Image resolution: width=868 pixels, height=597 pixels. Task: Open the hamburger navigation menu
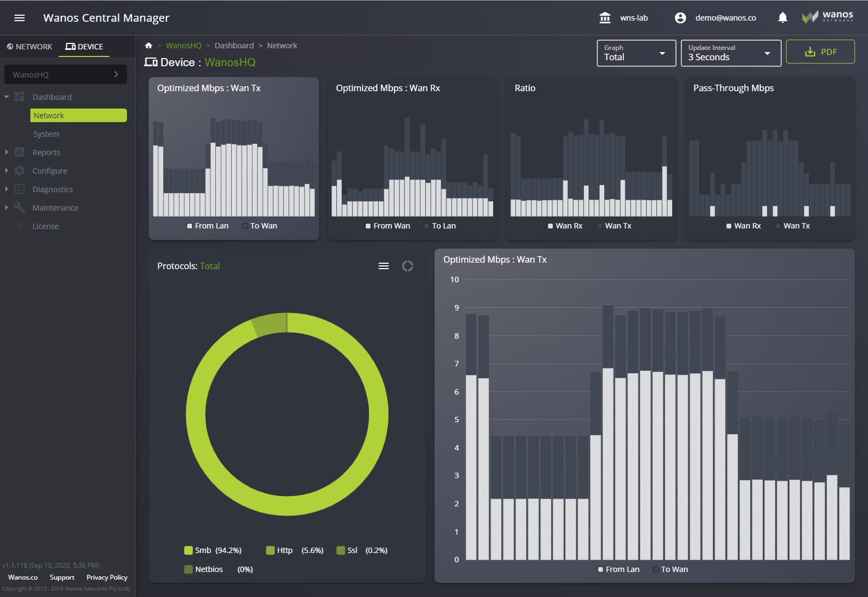(x=20, y=18)
